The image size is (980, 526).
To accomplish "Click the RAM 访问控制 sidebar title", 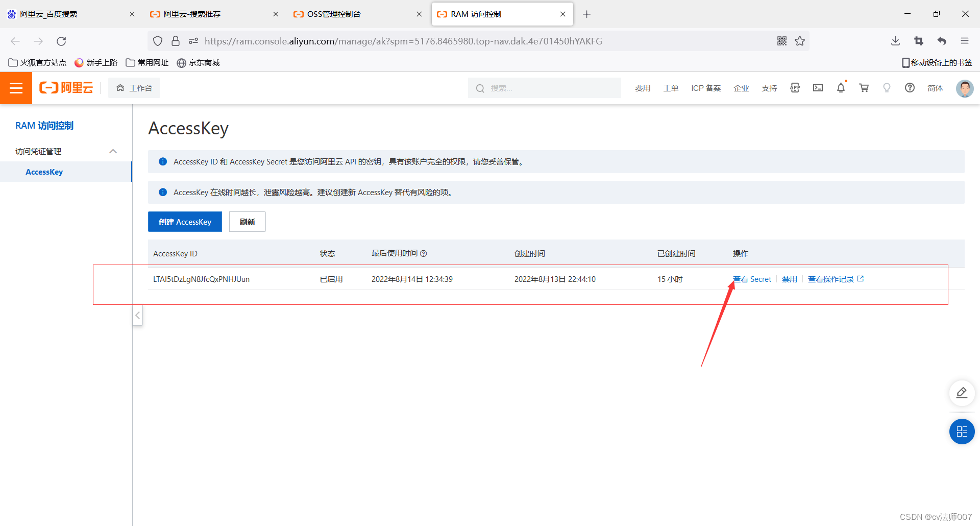I will (44, 126).
